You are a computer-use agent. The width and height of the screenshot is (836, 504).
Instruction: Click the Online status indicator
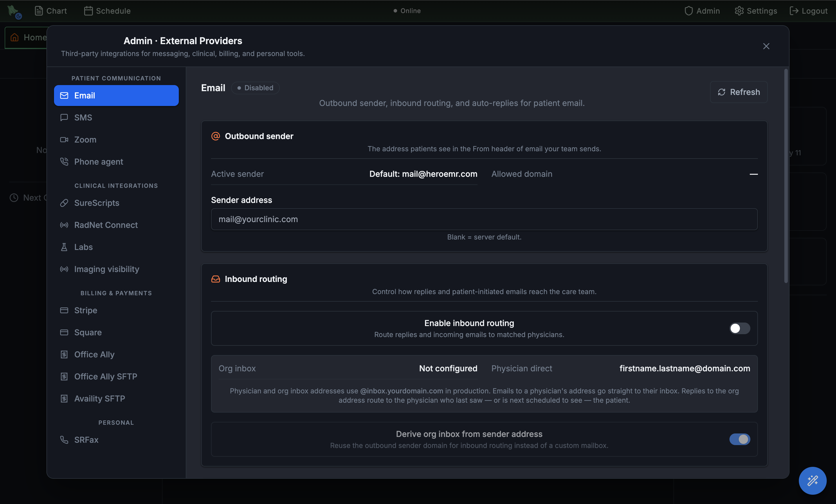point(407,11)
